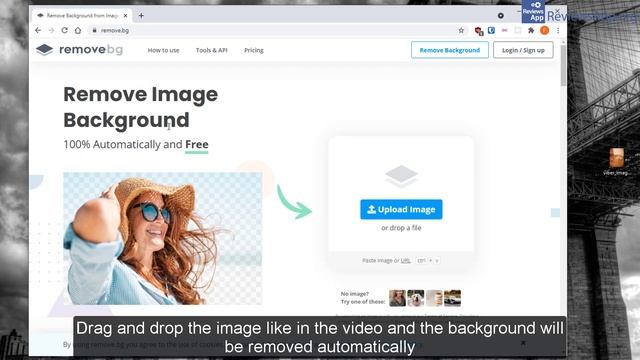This screenshot has width=640, height=360.
Task: Click the page vertical scrollbar
Action: pos(563,65)
